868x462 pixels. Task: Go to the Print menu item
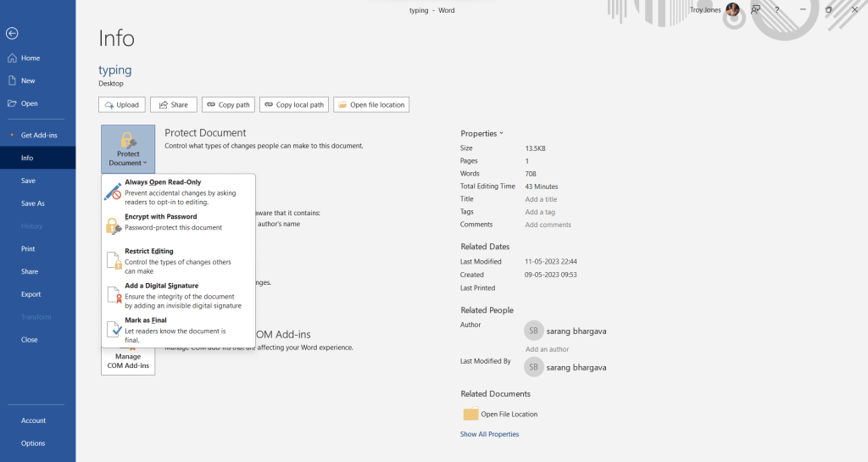[x=29, y=249]
